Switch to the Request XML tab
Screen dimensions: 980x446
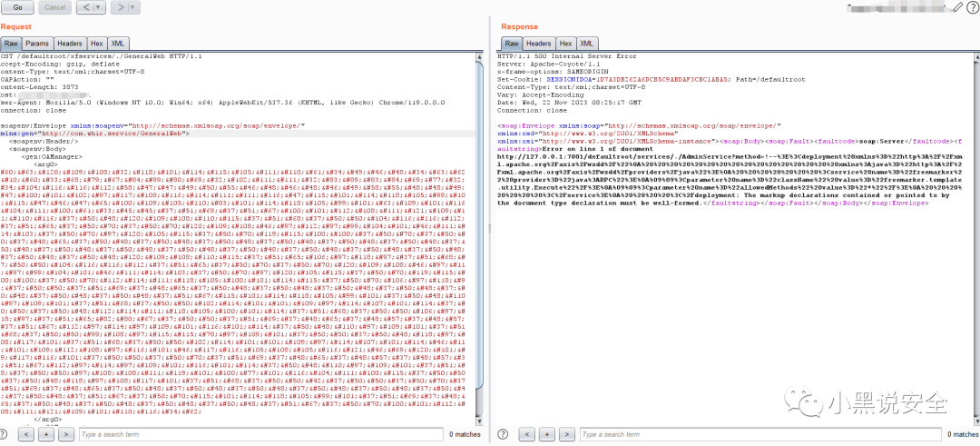click(117, 44)
